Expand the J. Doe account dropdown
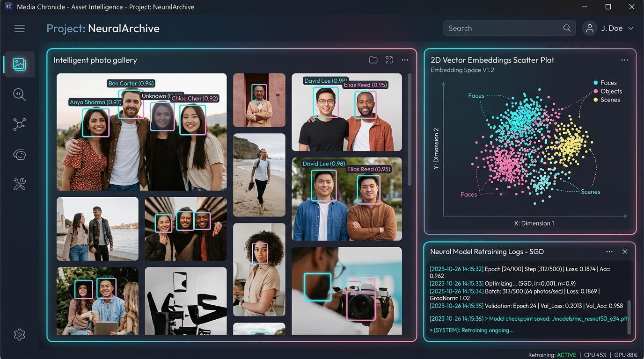This screenshot has width=644, height=359. tap(630, 29)
